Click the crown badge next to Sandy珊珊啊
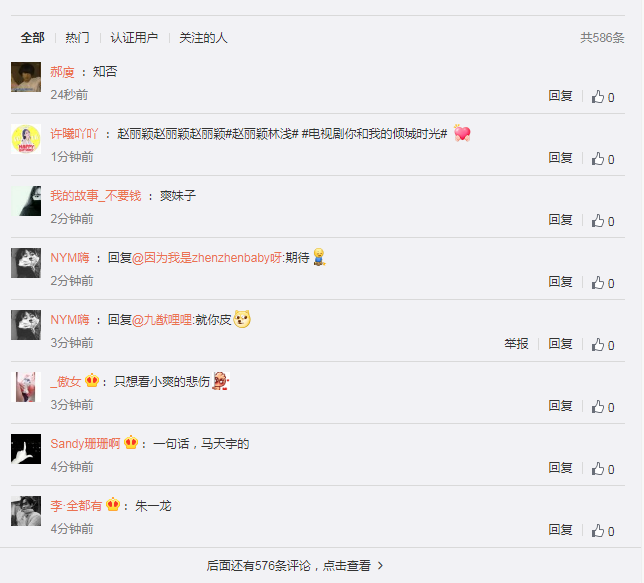 tap(131, 442)
